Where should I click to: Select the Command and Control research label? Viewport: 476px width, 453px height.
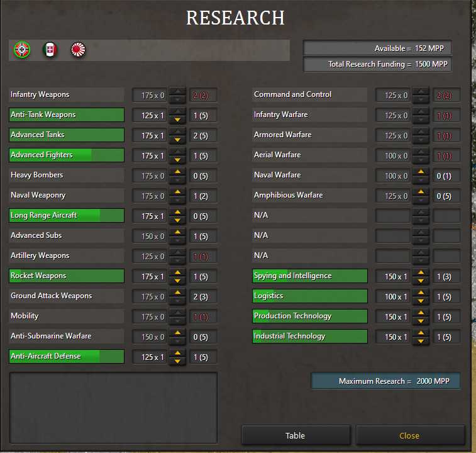309,95
